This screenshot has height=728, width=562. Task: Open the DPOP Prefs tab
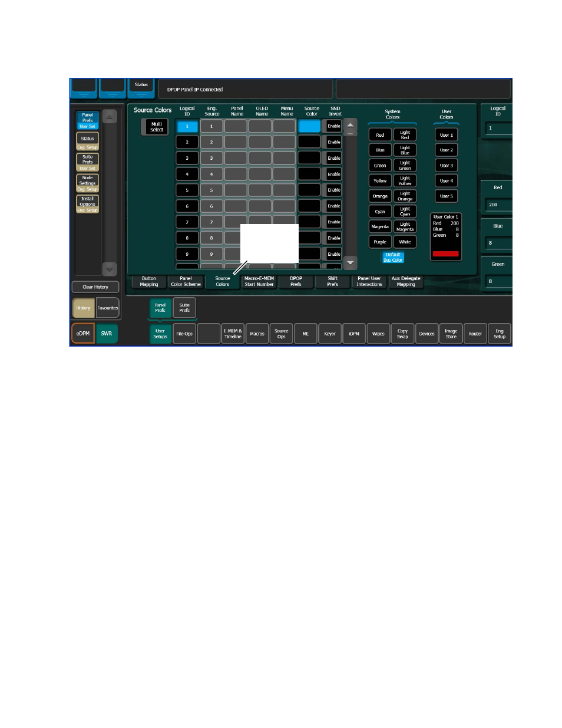(296, 282)
